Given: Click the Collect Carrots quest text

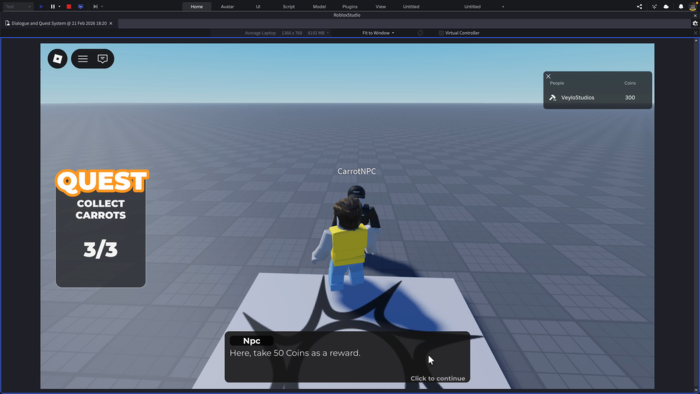Looking at the screenshot, I should (100, 209).
